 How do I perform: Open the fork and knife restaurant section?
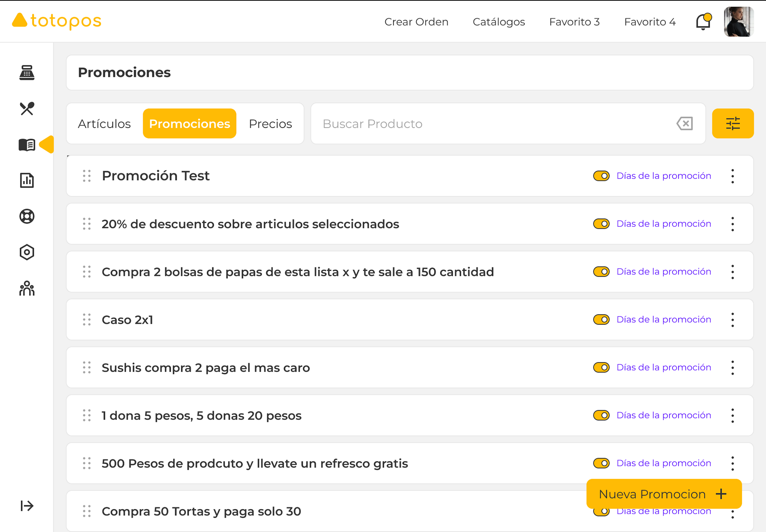click(27, 109)
